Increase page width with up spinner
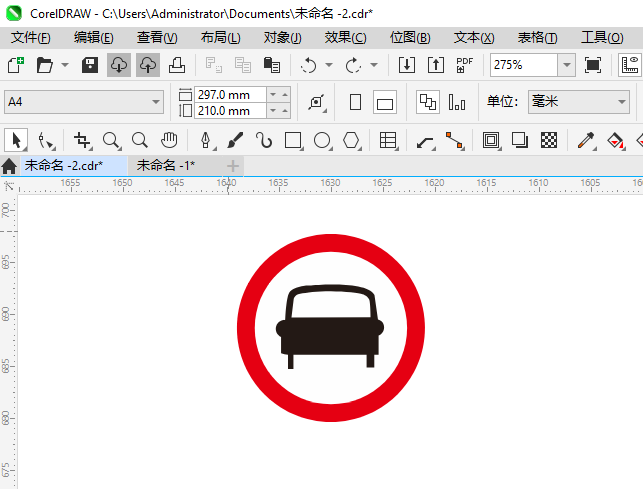Viewport: 643px width, 489px height. tap(285, 95)
